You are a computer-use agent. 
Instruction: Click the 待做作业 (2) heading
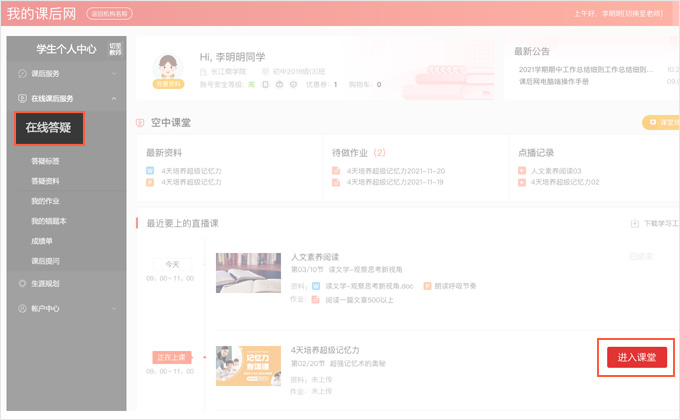click(x=359, y=153)
